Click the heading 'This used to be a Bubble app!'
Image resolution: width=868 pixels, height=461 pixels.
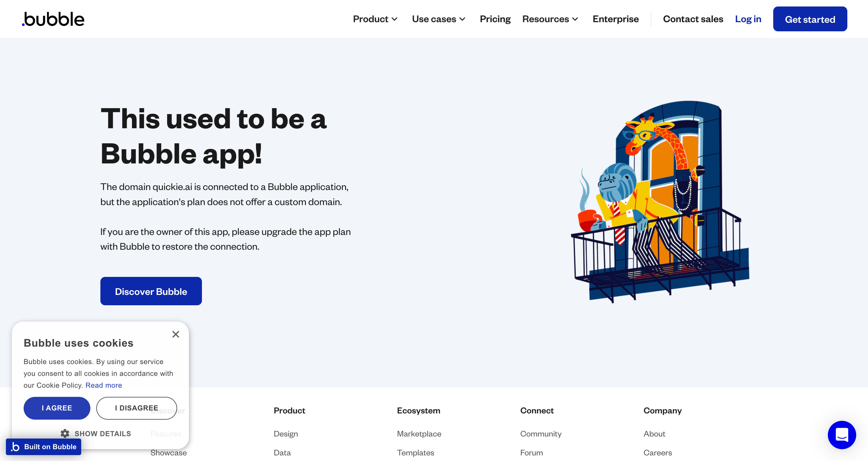[214, 136]
